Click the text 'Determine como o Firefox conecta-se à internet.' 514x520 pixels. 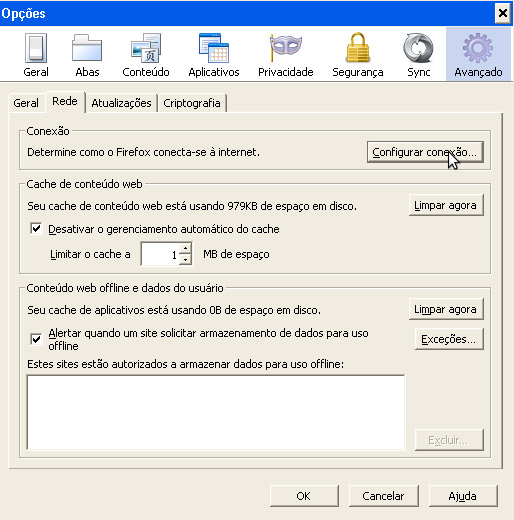coord(143,152)
